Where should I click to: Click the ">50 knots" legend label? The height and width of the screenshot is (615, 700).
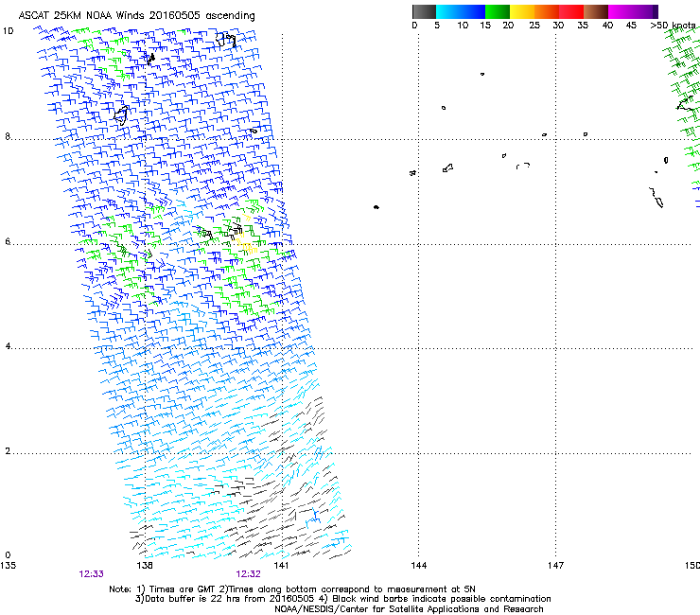click(x=673, y=25)
